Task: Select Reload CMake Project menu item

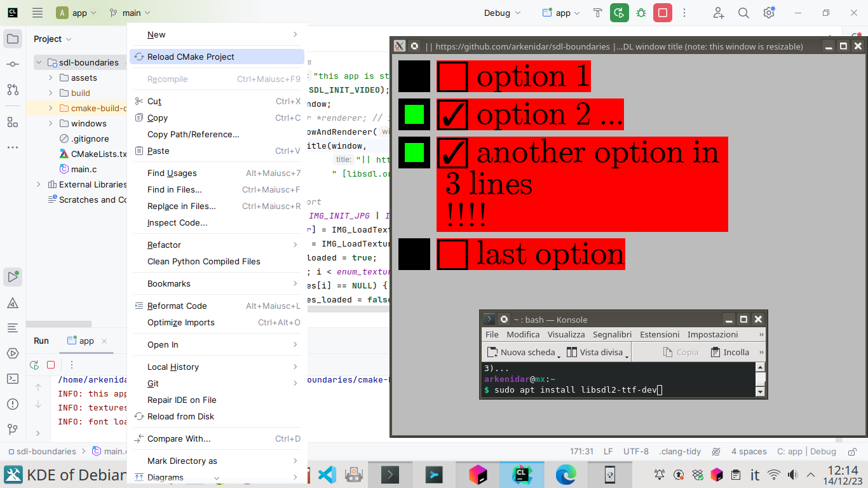Action: point(217,57)
